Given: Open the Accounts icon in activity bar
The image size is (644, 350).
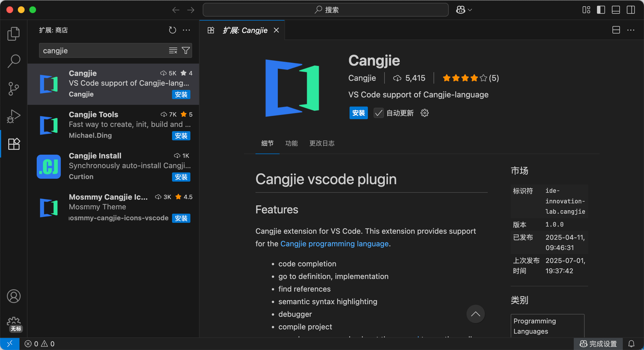Looking at the screenshot, I should click(x=13, y=296).
